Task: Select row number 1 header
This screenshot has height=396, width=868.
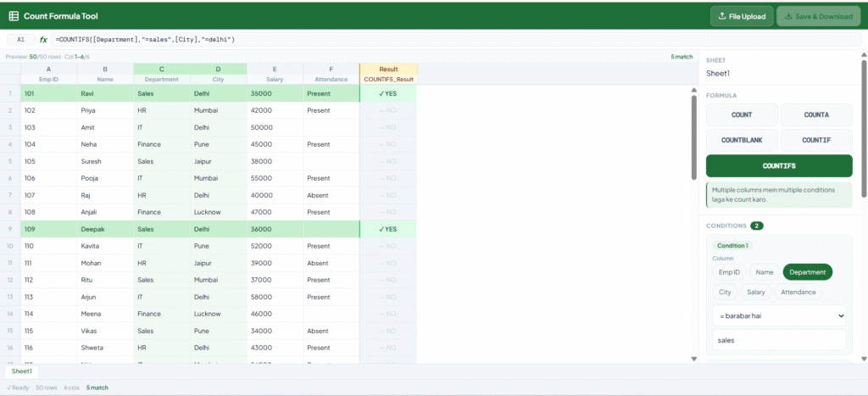Action: pyautogui.click(x=10, y=93)
